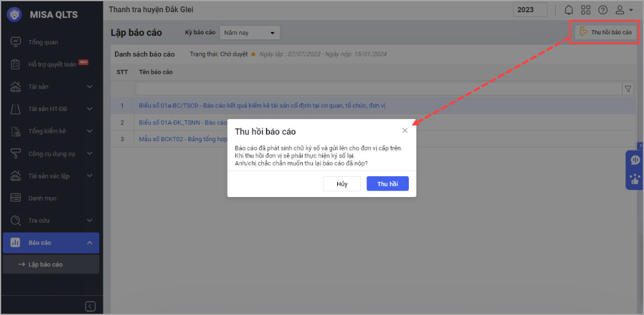
Task: Click the Hỗ trợ quyết toán clipboard icon
Action: point(16,64)
